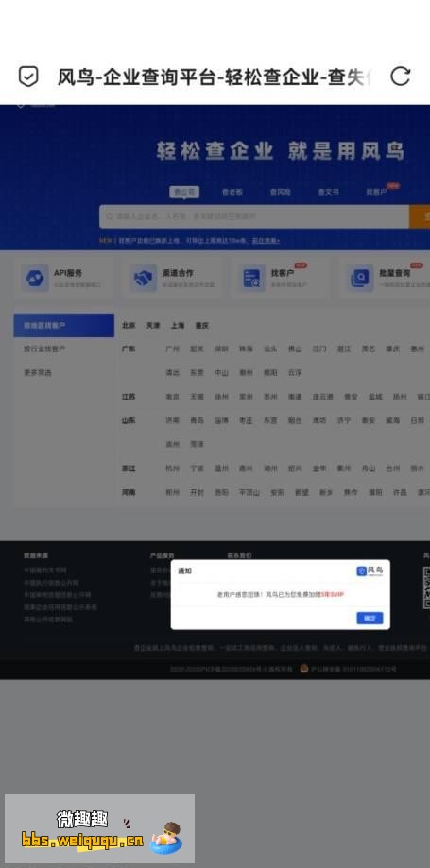Click the 北京 city link

click(x=129, y=326)
